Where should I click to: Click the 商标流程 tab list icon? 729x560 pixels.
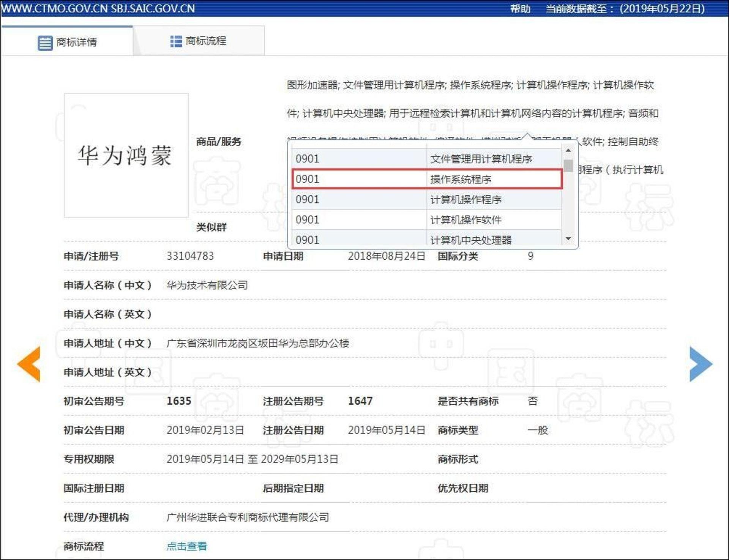pos(176,41)
